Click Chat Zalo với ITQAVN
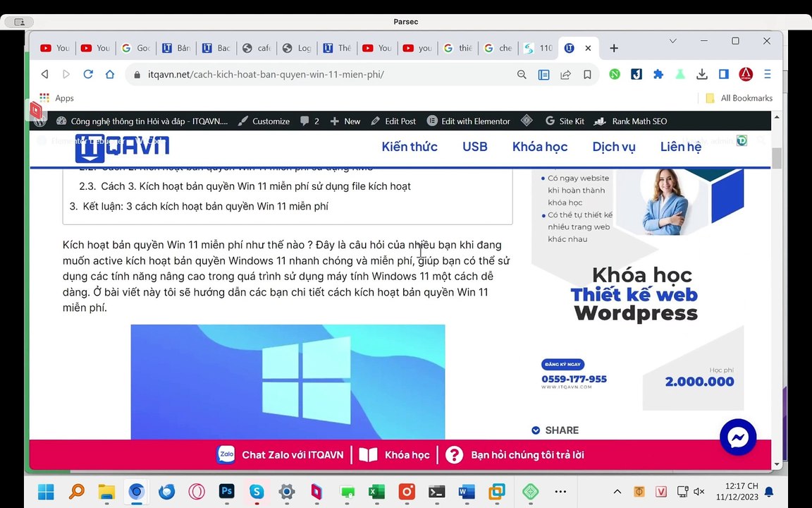 (280, 454)
